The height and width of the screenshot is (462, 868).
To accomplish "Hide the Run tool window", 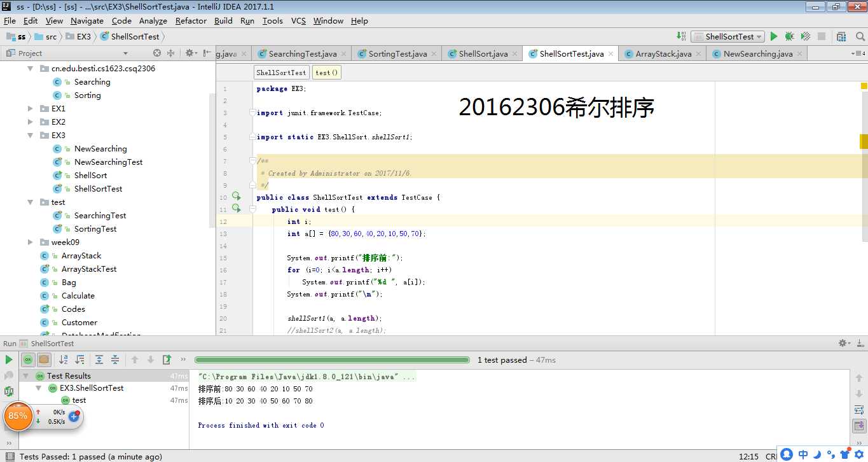I will tap(860, 343).
